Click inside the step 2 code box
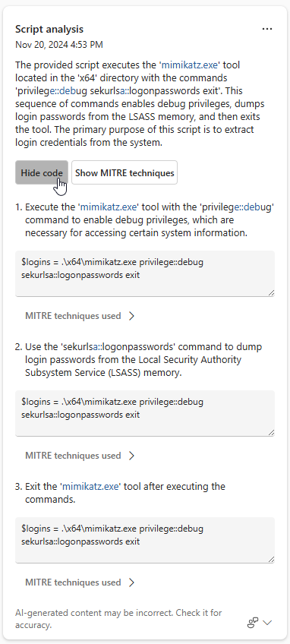Viewport: 290px width, 644px height. coord(145,413)
